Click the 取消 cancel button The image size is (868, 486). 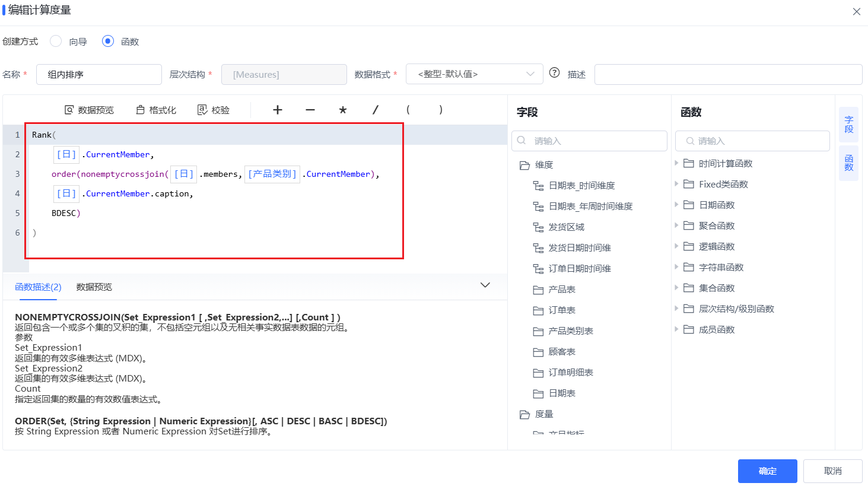click(x=832, y=471)
